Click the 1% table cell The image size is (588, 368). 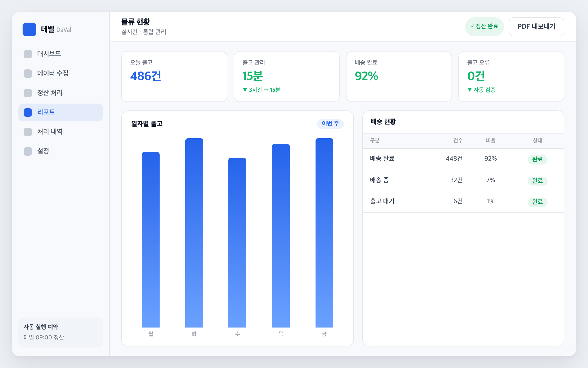click(491, 201)
